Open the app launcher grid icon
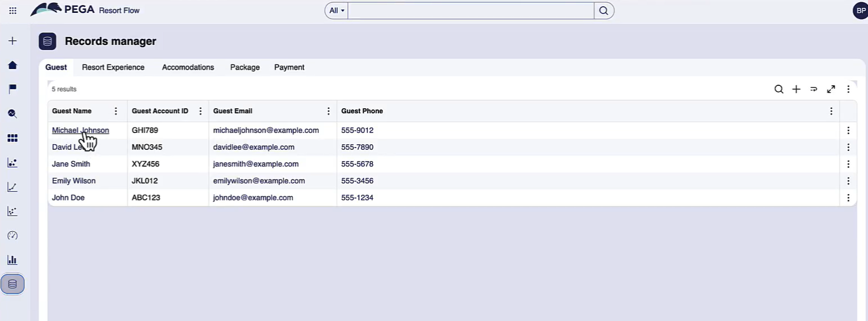The height and width of the screenshot is (321, 868). [13, 11]
